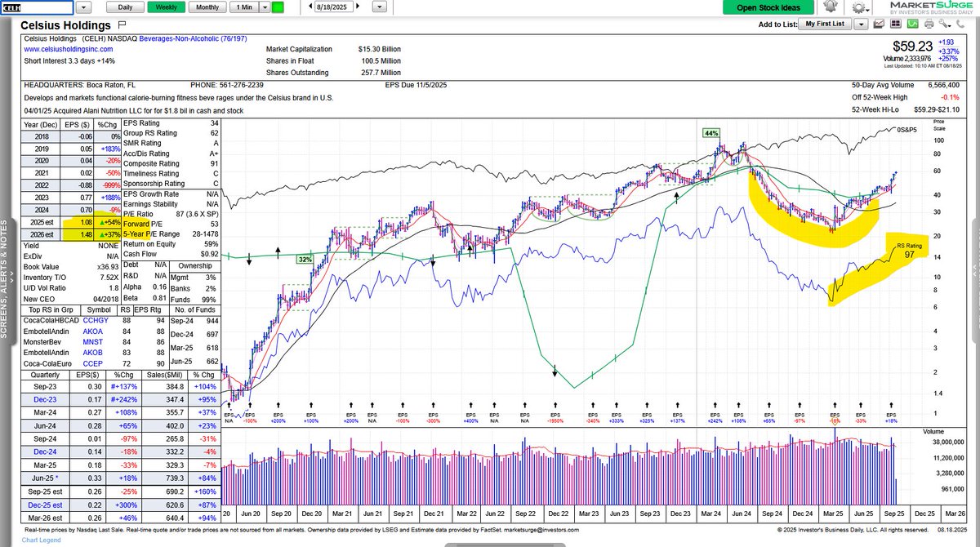Enable the Weekly chart view

point(165,7)
